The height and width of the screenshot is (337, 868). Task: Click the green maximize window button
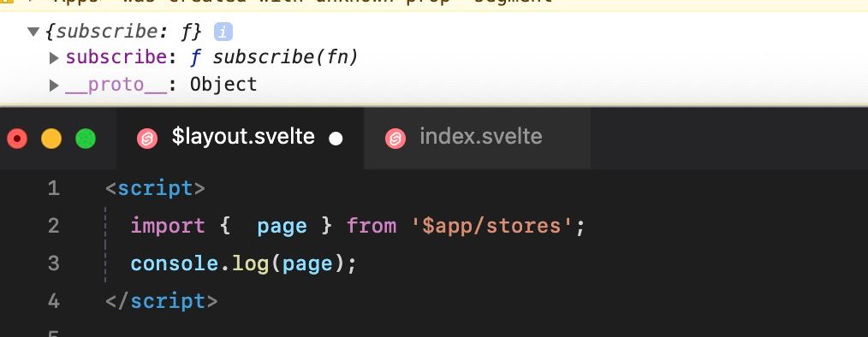click(86, 139)
